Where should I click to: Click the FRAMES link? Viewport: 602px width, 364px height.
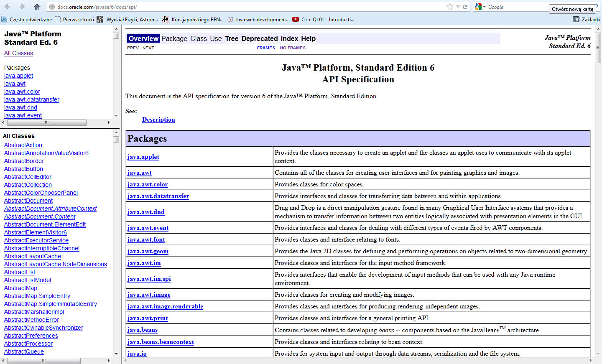266,48
